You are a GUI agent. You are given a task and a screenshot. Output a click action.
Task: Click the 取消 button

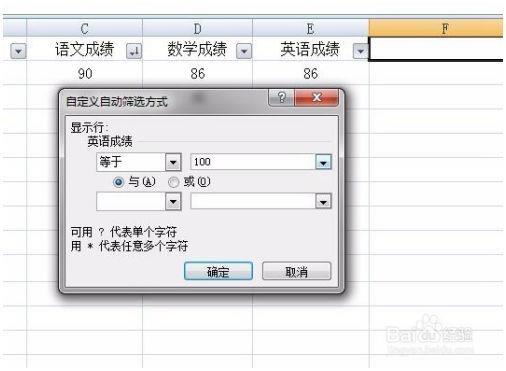[x=296, y=271]
